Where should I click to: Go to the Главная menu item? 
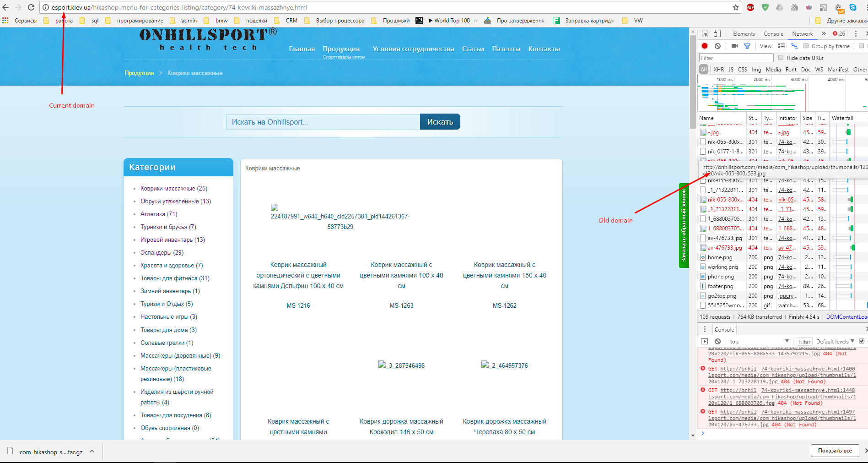point(302,49)
